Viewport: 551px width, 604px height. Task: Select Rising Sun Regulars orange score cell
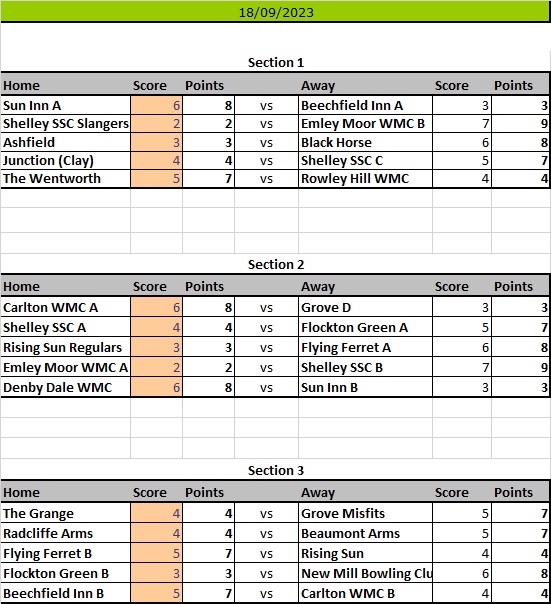pos(156,347)
